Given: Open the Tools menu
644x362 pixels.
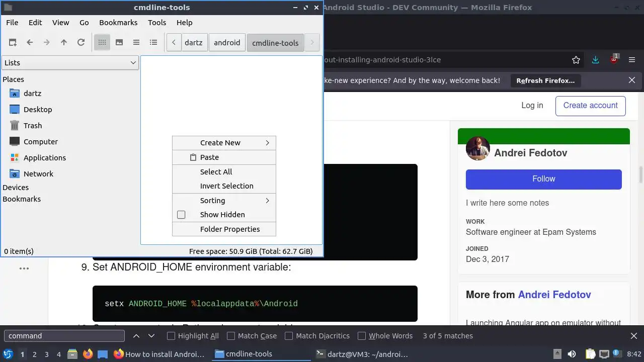Looking at the screenshot, I should 157,23.
